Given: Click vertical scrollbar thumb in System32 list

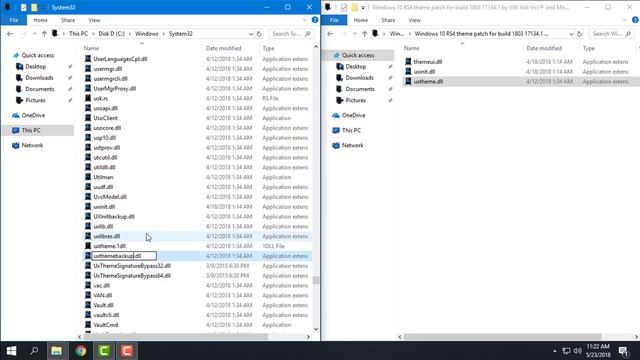Looking at the screenshot, I should click(x=316, y=280).
